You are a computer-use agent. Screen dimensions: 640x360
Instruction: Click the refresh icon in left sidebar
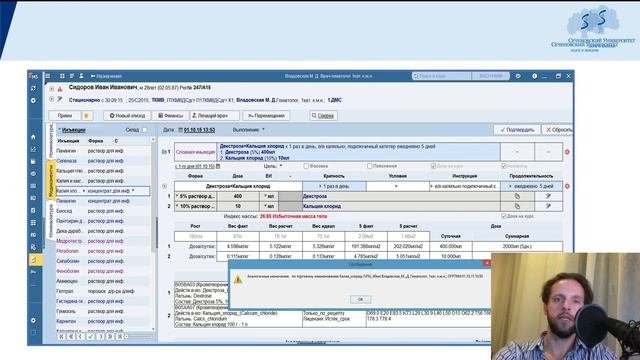tap(33, 89)
